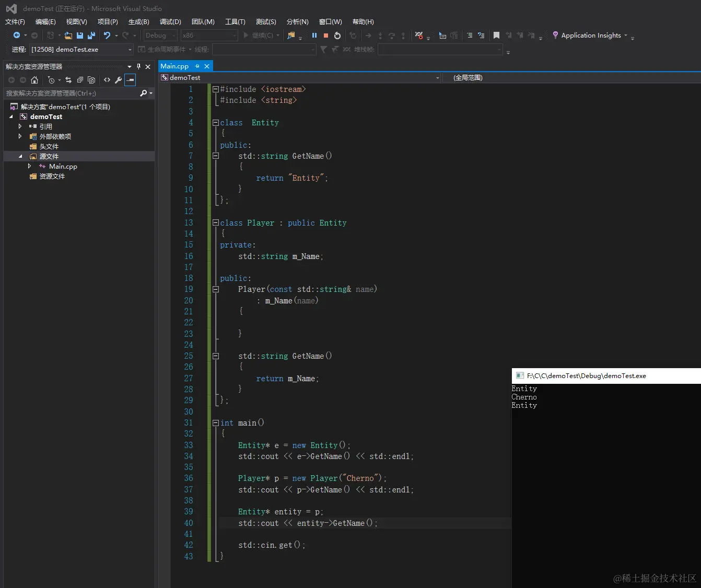Expand the Main.cpp tree node arrow

pos(29,166)
